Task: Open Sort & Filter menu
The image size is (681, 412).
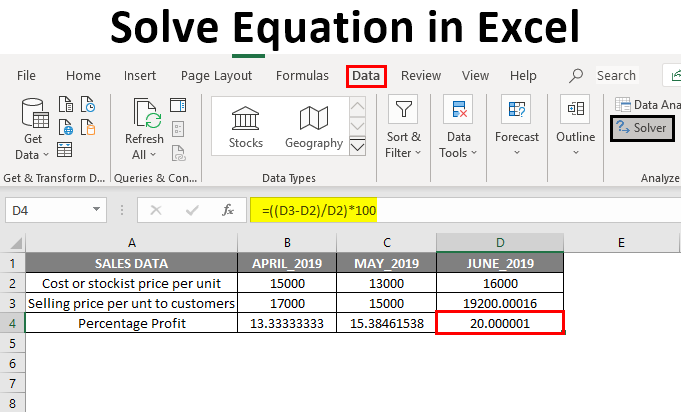Action: click(x=403, y=127)
